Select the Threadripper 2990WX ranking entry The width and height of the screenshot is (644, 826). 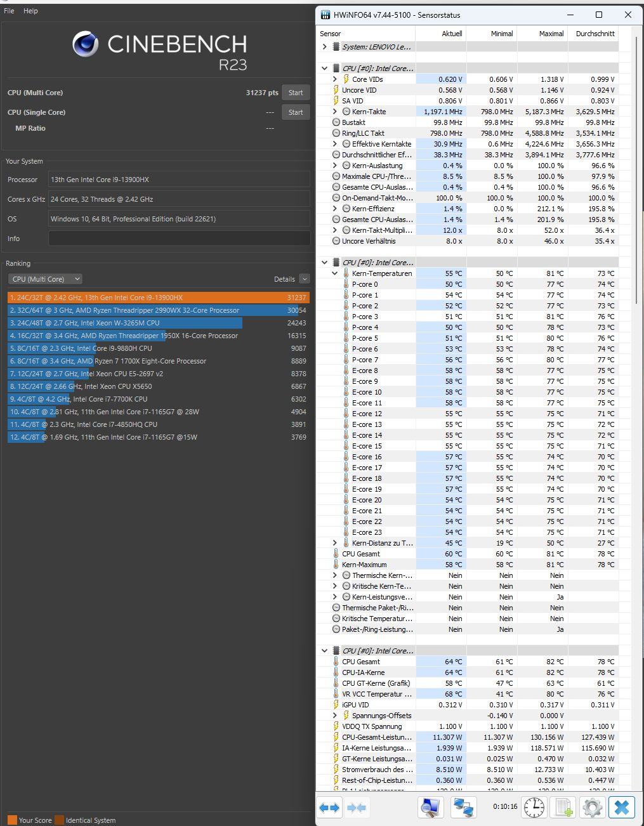tap(159, 310)
